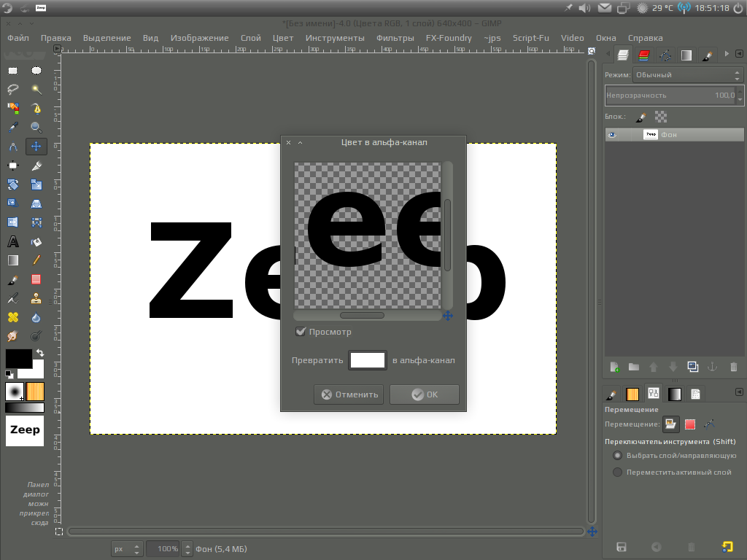Select the Rectangle Select tool

pos(13,71)
